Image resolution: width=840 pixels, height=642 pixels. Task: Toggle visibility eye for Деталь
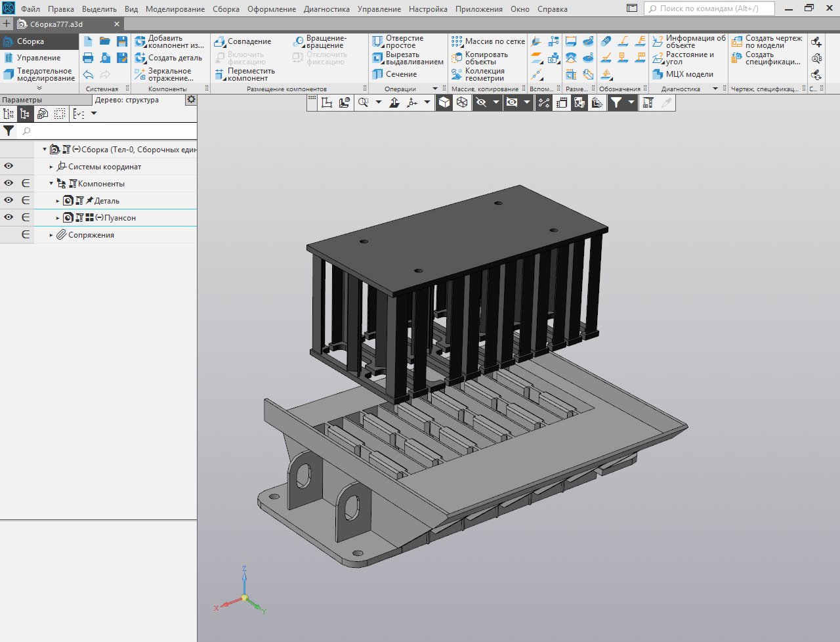coord(9,200)
